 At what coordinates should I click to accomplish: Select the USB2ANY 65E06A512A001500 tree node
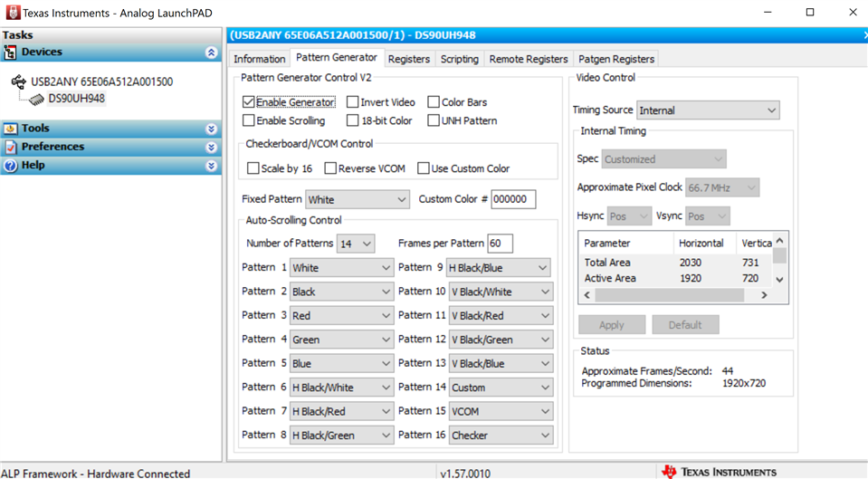click(102, 82)
